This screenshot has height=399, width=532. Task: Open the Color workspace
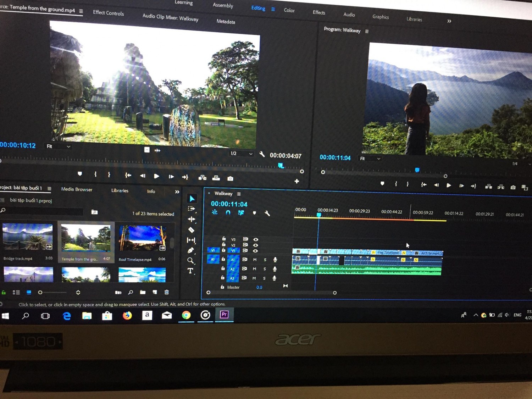click(289, 10)
